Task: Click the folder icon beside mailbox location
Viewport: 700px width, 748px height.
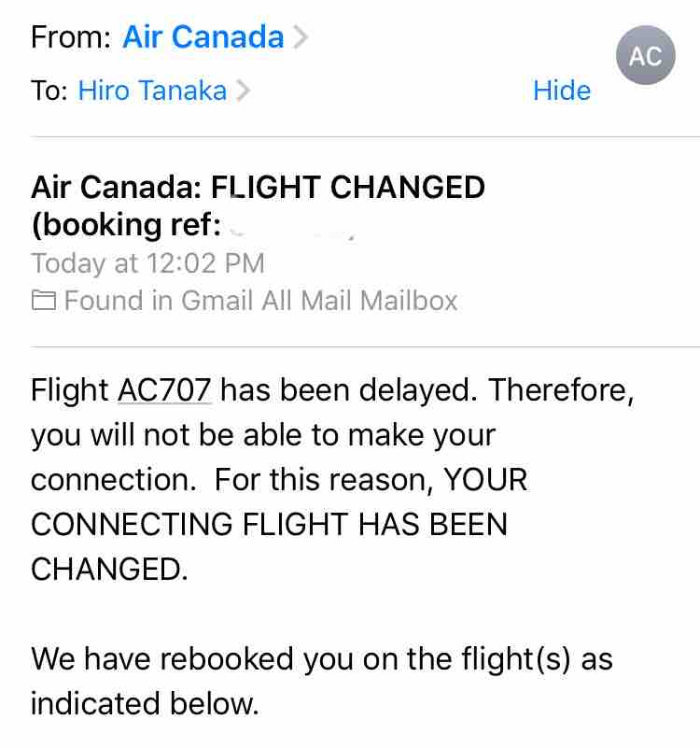Action: coord(44,301)
